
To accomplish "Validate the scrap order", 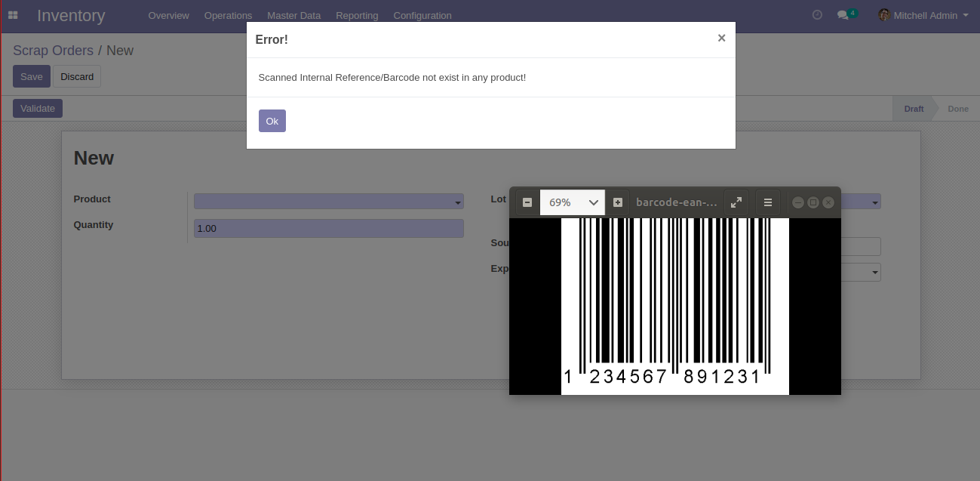I will (x=38, y=108).
